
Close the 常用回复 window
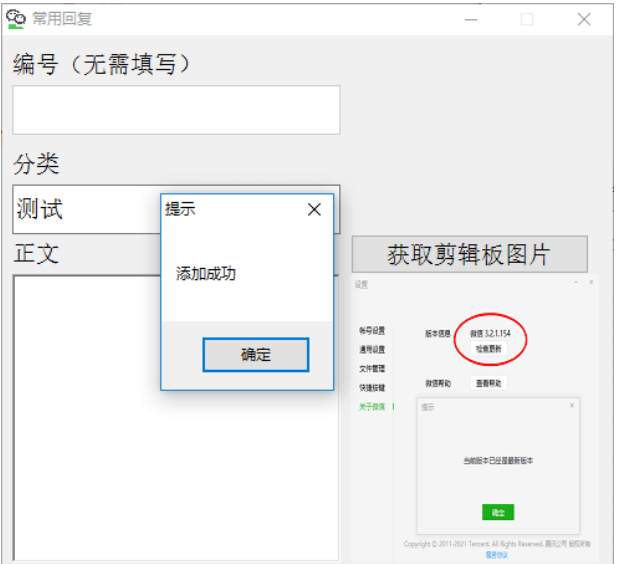click(x=584, y=19)
